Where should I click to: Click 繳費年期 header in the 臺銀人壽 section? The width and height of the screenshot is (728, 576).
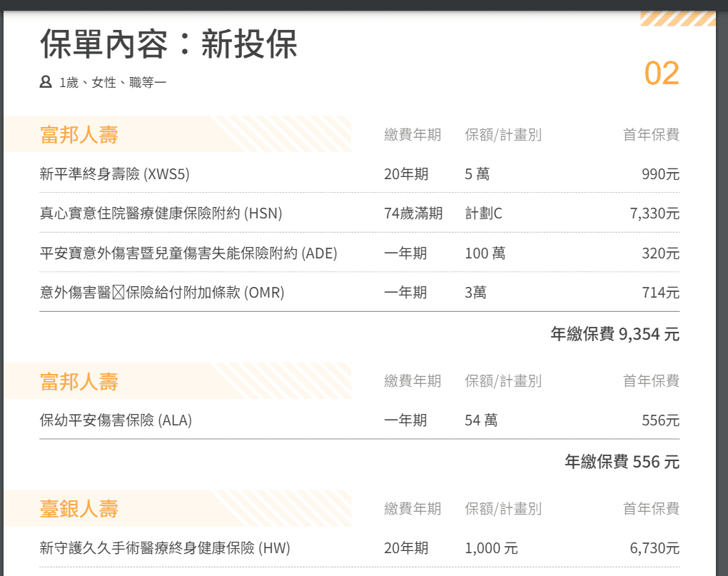point(413,509)
